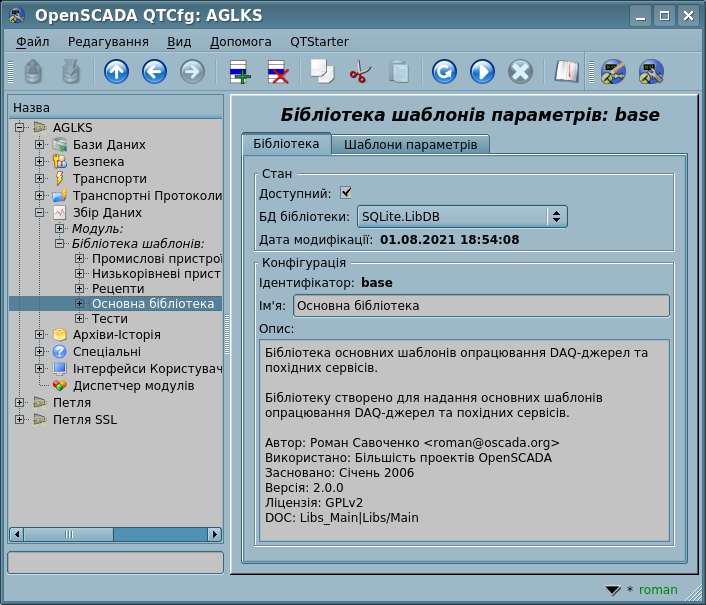The width and height of the screenshot is (706, 605).
Task: Click the Архіви-Історія archive icon
Action: [59, 334]
